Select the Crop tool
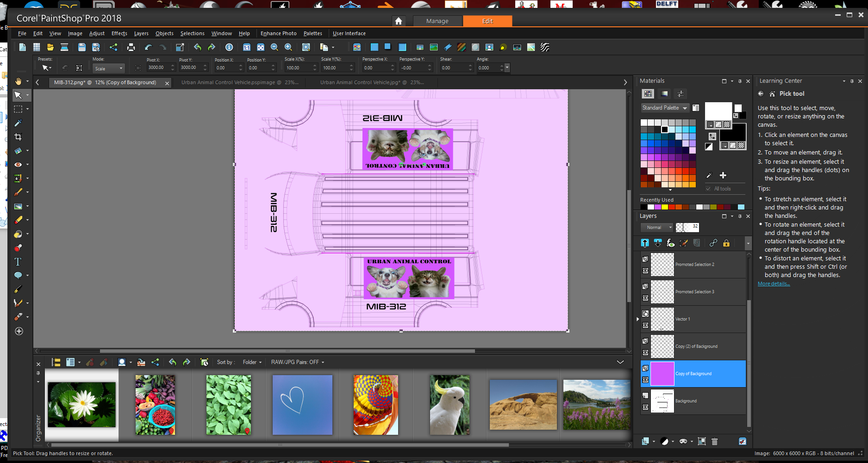This screenshot has height=463, width=868. pos(18,137)
